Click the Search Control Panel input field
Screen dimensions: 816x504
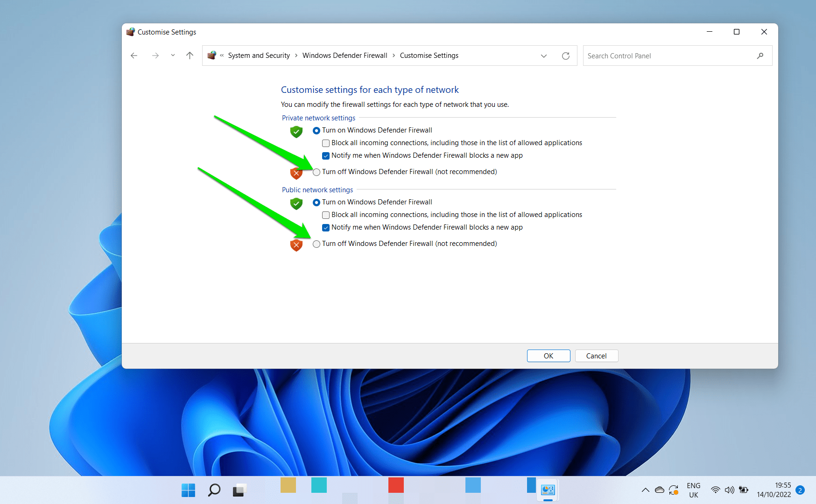pos(654,56)
